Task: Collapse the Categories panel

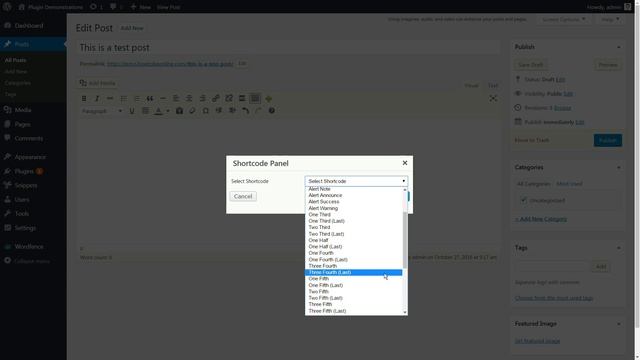Action: [619, 167]
